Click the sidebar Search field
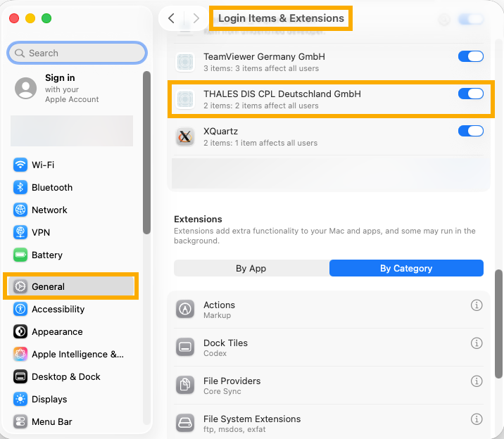The width and height of the screenshot is (504, 439). click(77, 53)
